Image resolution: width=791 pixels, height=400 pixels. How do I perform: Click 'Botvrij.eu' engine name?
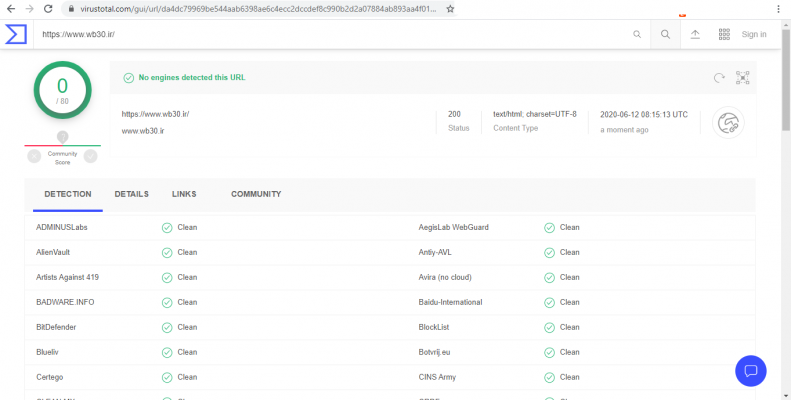434,352
